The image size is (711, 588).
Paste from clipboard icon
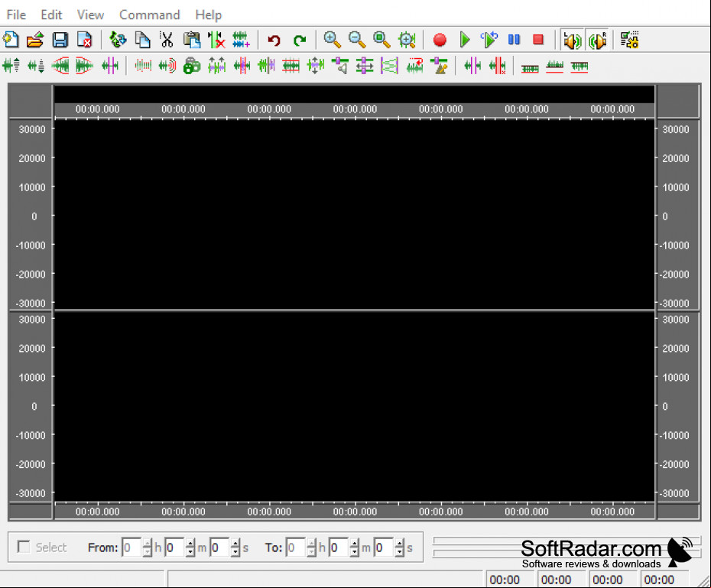click(x=192, y=40)
